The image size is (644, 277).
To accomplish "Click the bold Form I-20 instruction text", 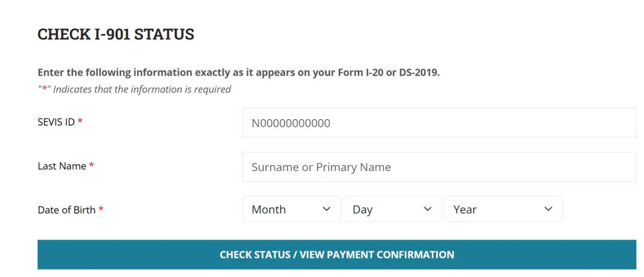I will point(239,73).
